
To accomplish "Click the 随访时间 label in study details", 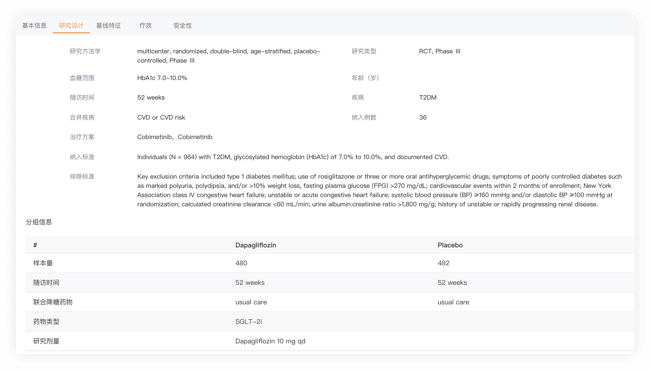I will (x=82, y=97).
